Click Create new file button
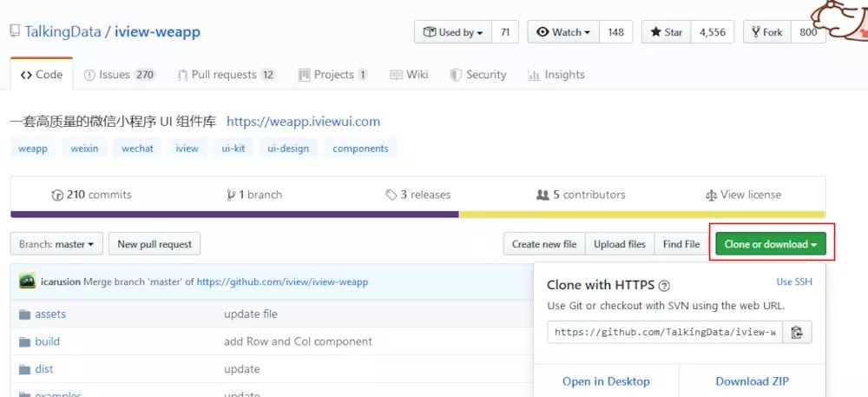Image resolution: width=868 pixels, height=397 pixels. (544, 243)
